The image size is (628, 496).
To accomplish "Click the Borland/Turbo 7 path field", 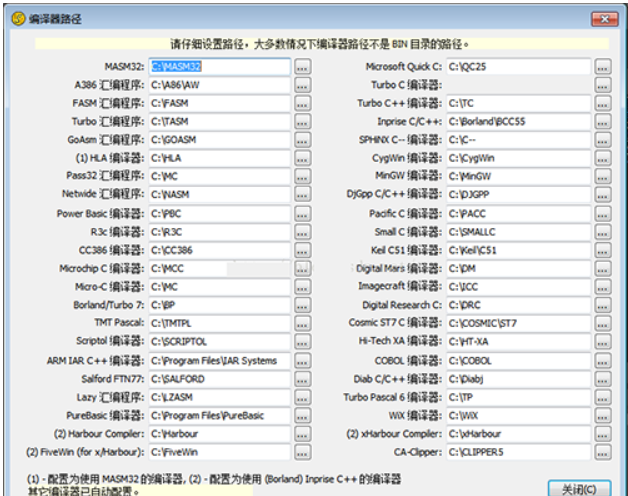I will [220, 305].
